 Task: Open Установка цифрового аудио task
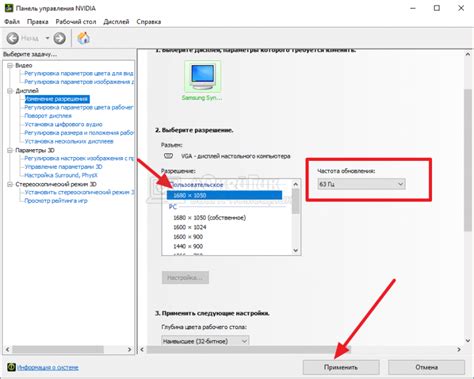tap(63, 124)
